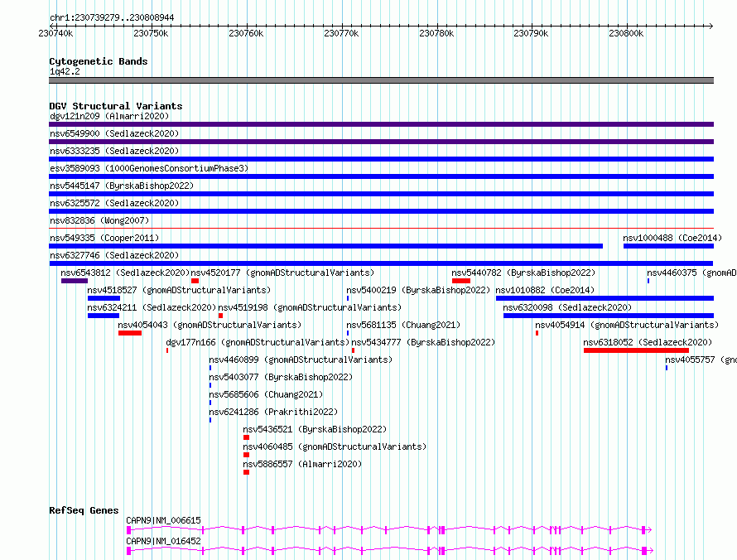737x560 pixels.
Task: Click the nsv5886557 (Almarri2020) red marker
Action: (x=246, y=472)
